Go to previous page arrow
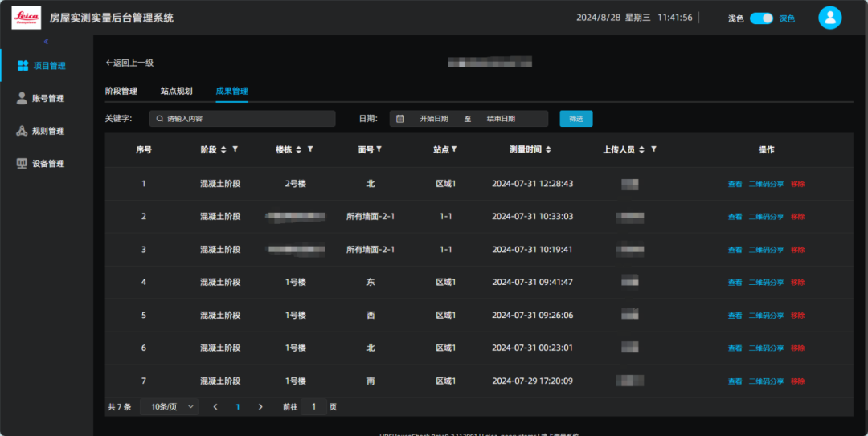Screen dimensions: 868x436 click(215, 407)
